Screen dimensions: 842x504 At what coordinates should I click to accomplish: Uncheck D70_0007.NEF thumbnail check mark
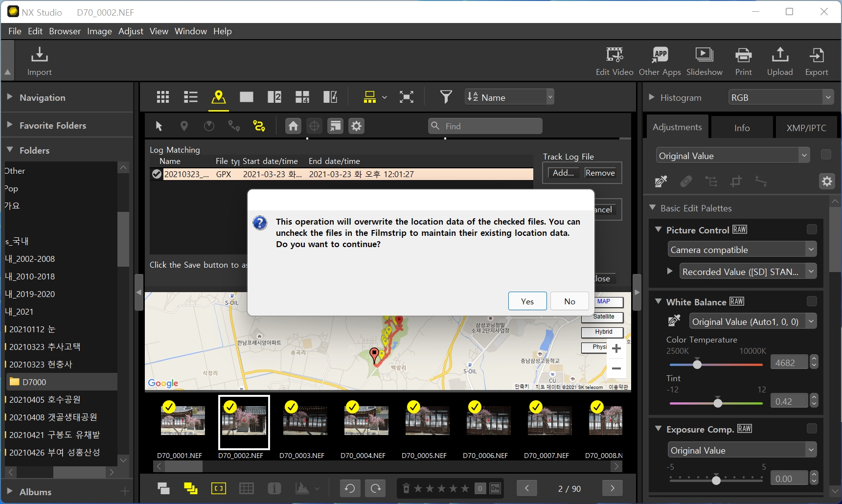tap(536, 407)
